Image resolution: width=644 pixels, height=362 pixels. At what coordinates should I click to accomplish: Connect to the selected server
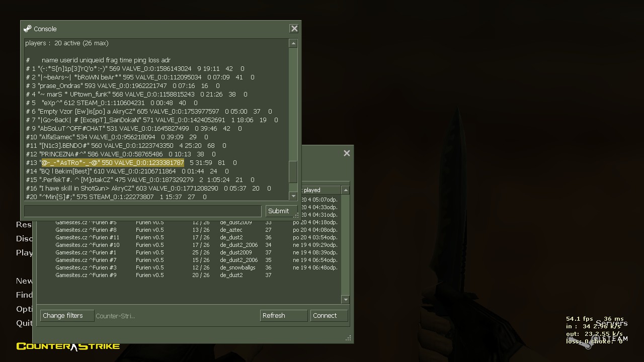(x=329, y=316)
